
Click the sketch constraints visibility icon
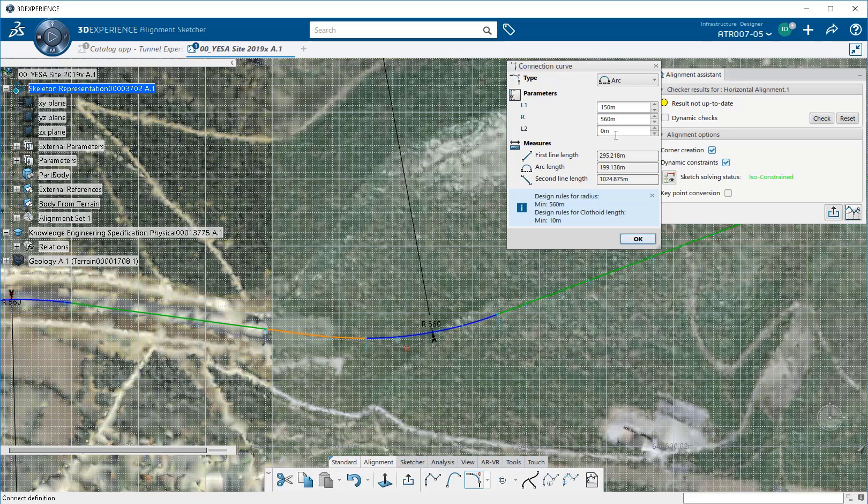(669, 177)
